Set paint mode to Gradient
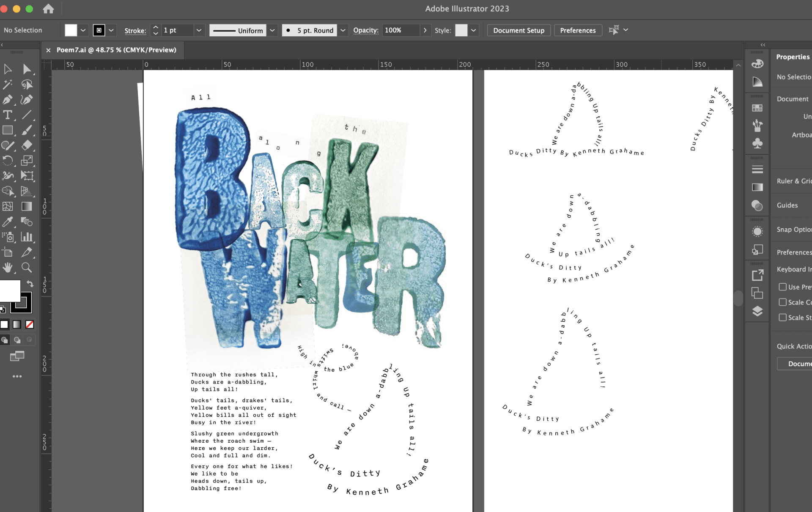The image size is (812, 512). point(17,324)
